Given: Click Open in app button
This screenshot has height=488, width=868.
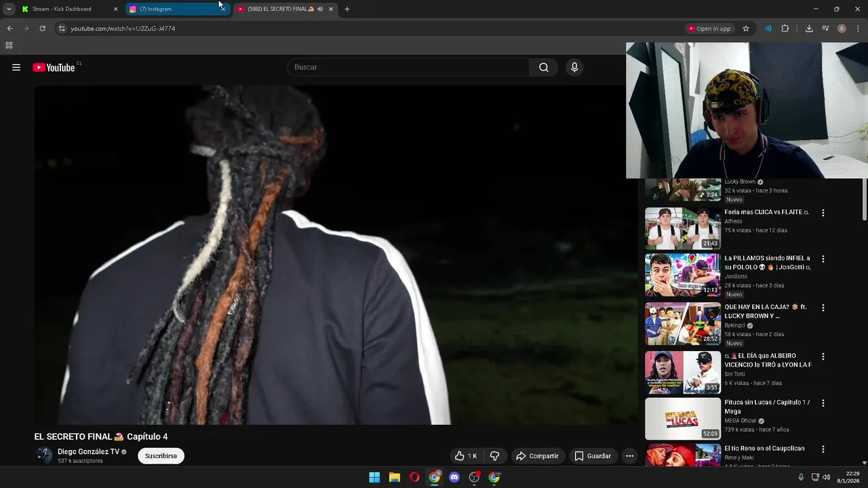Looking at the screenshot, I should (709, 28).
